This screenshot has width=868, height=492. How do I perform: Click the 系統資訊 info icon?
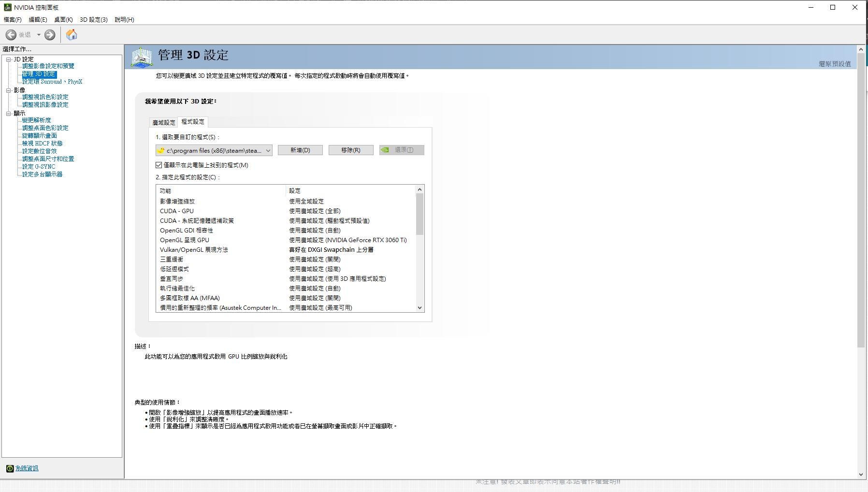(x=10, y=468)
